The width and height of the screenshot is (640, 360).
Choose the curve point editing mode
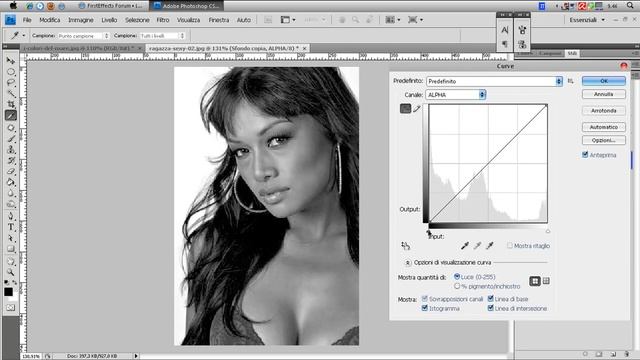click(x=405, y=109)
